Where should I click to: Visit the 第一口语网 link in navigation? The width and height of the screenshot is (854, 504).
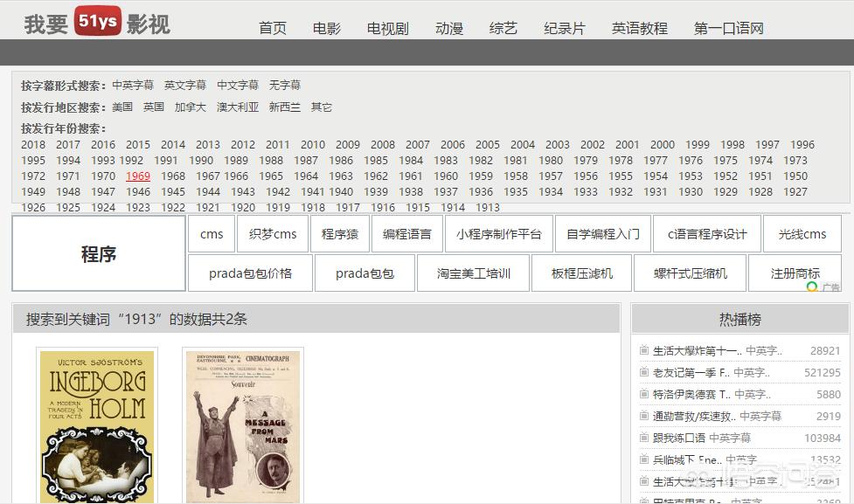[728, 28]
